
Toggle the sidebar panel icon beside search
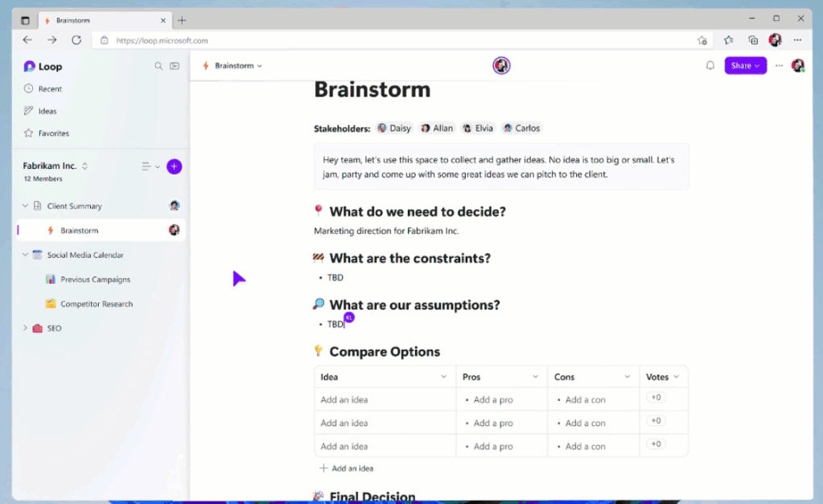click(x=175, y=67)
